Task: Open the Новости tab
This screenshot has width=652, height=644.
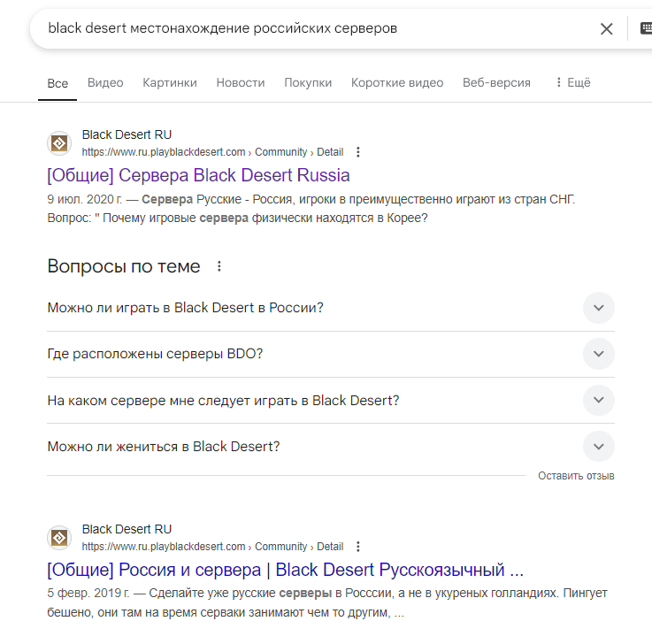Action: (241, 82)
